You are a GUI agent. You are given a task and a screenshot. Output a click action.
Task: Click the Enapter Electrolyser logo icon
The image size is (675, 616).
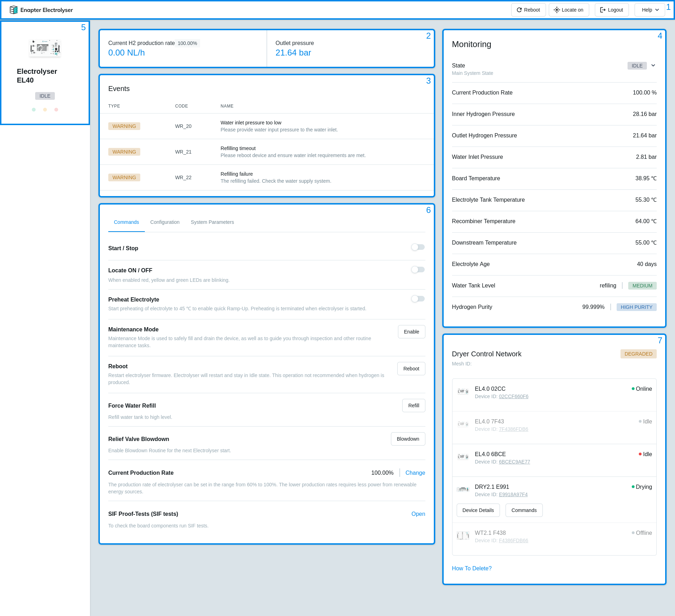click(14, 10)
